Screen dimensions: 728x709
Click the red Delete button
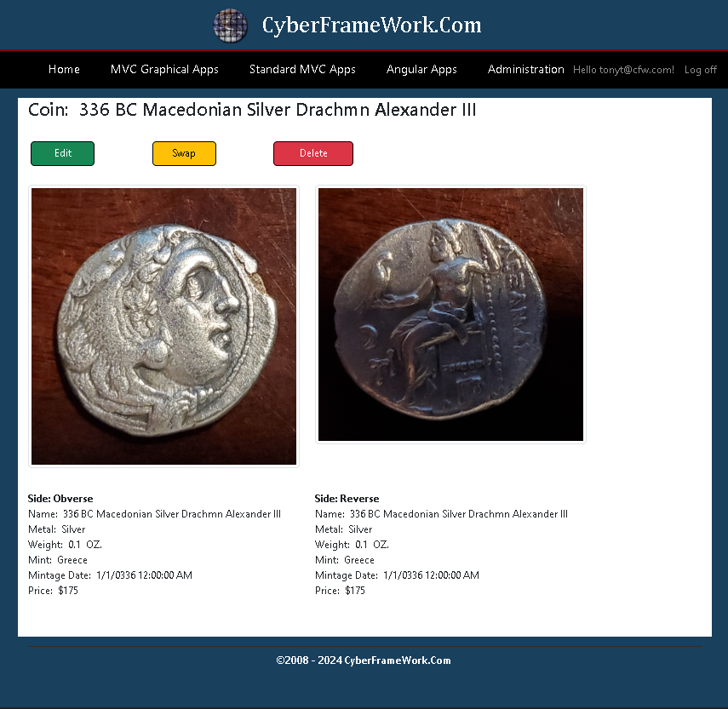coord(313,153)
